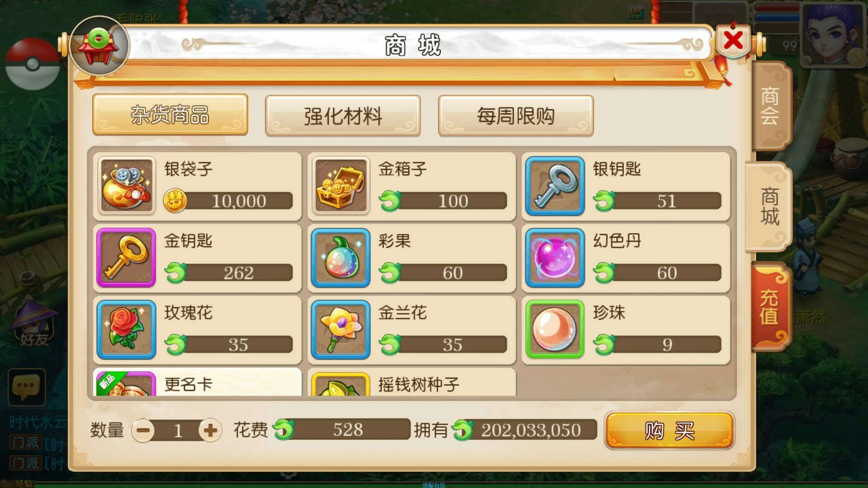Image resolution: width=868 pixels, height=488 pixels.
Task: Open the 商会 side tab
Action: click(x=770, y=107)
